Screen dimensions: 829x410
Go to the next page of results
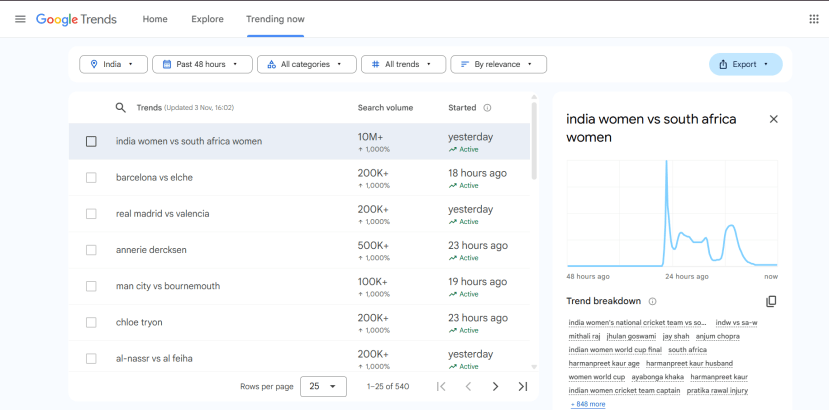(495, 386)
